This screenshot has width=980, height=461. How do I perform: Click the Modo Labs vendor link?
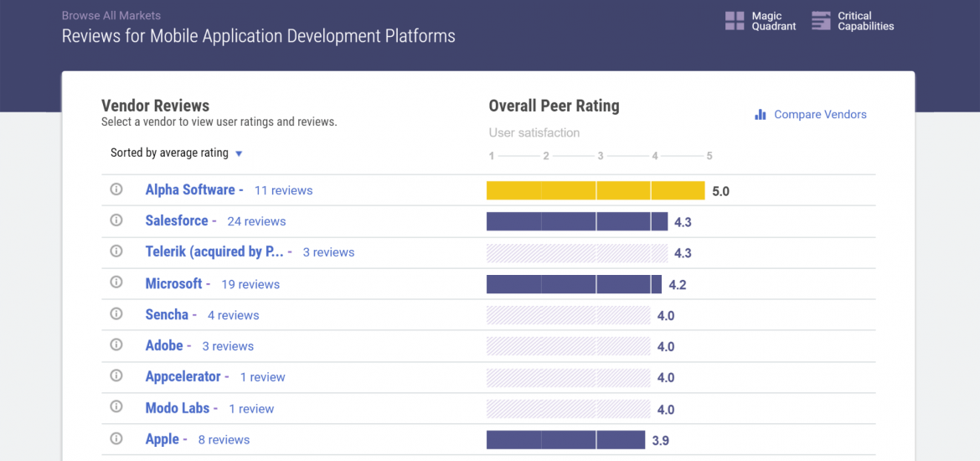click(178, 408)
